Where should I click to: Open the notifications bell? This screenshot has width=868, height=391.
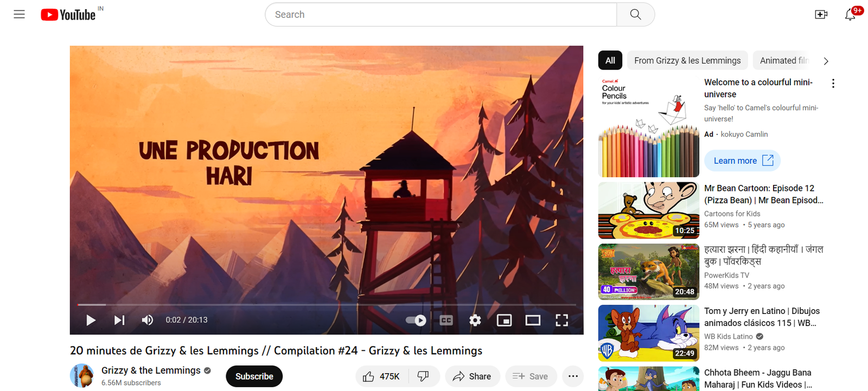[x=851, y=15]
